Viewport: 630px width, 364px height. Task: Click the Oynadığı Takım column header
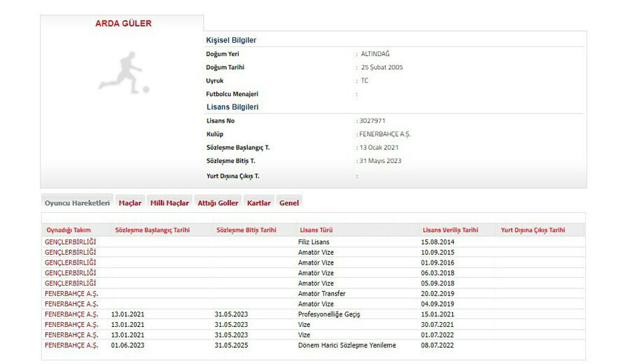coord(69,230)
